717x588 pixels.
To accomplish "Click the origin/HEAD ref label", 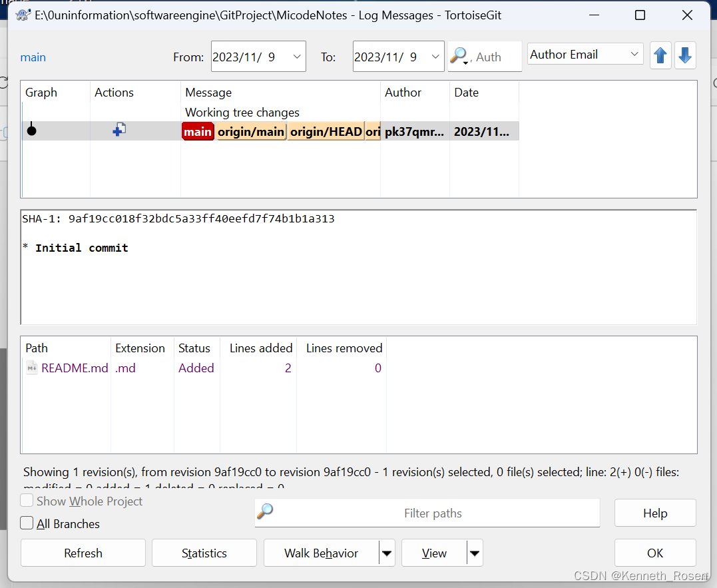I will click(326, 131).
